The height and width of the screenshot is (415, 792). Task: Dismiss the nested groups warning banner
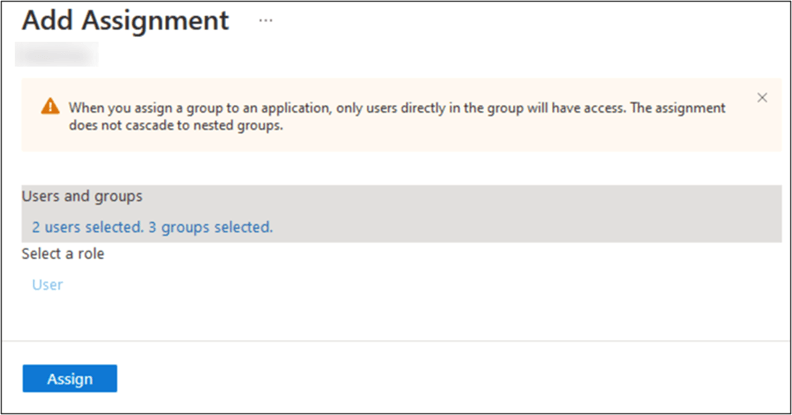[762, 97]
